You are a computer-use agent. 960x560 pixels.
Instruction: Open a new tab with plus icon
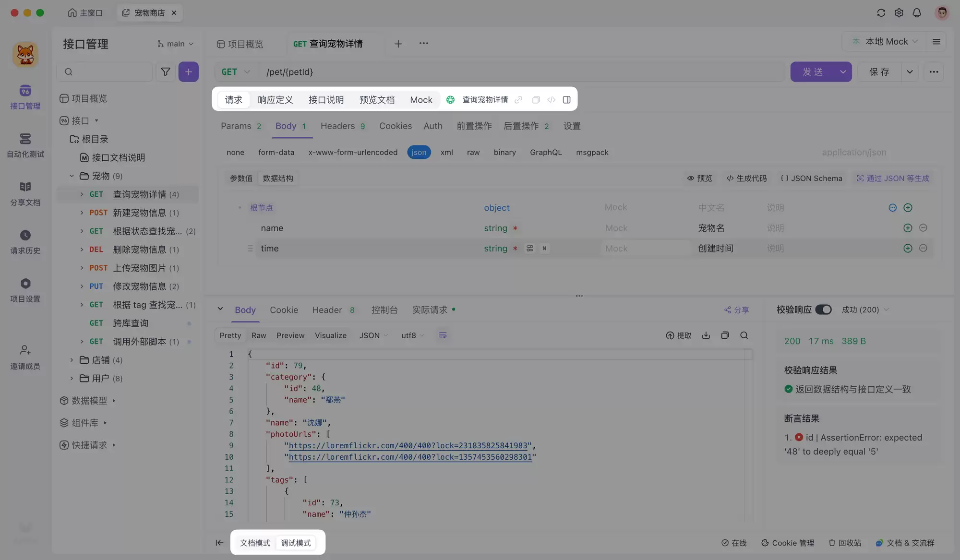(398, 44)
